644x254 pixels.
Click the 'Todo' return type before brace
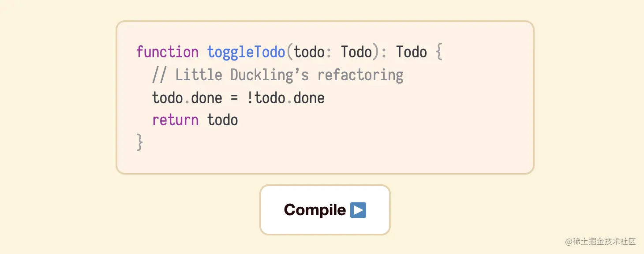411,52
